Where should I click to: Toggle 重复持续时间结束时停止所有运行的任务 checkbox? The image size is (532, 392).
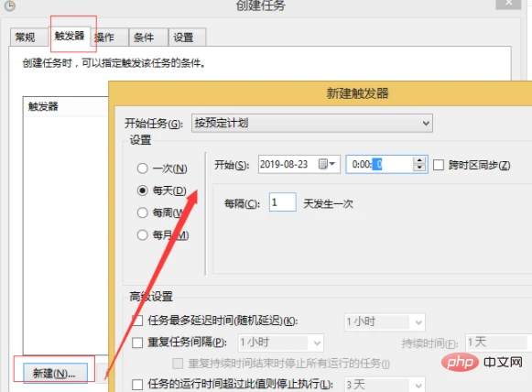click(x=178, y=364)
